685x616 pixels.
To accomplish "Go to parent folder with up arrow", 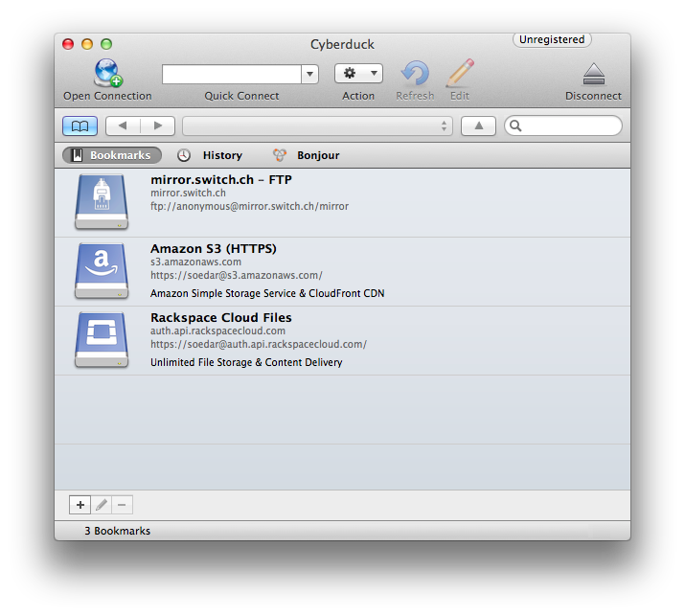I will click(478, 126).
